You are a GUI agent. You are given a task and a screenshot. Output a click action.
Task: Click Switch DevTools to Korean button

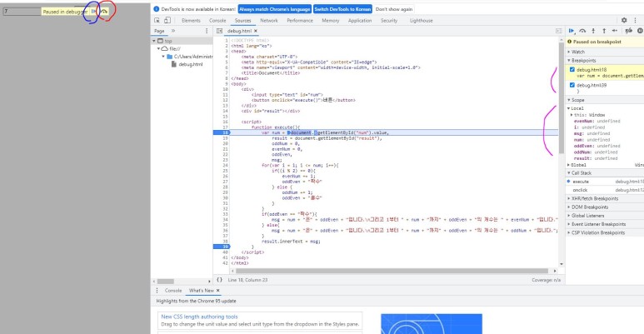342,9
